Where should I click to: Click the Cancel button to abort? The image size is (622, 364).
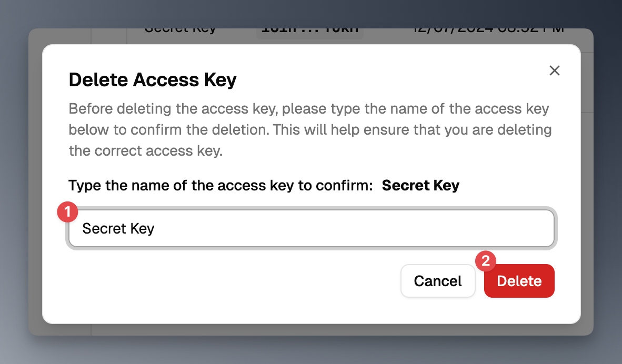pyautogui.click(x=438, y=281)
